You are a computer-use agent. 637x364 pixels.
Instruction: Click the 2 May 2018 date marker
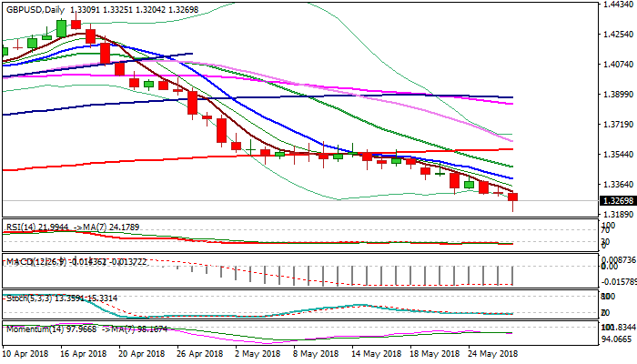point(255,353)
